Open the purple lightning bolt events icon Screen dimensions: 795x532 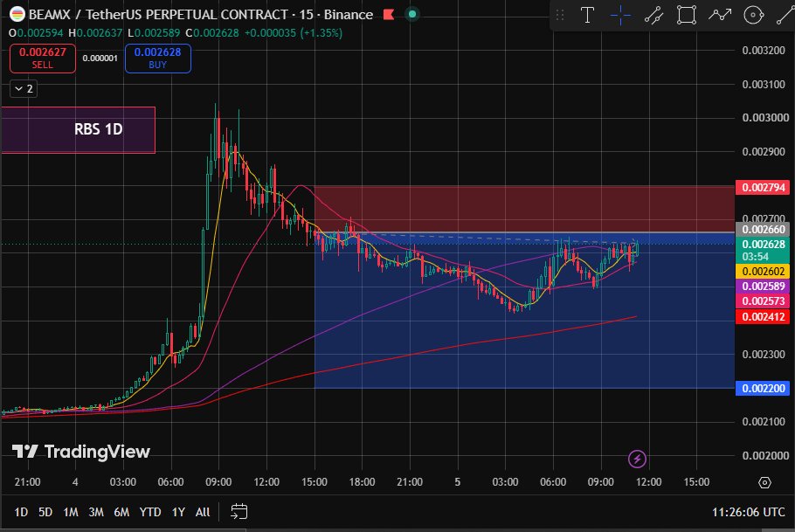click(637, 459)
